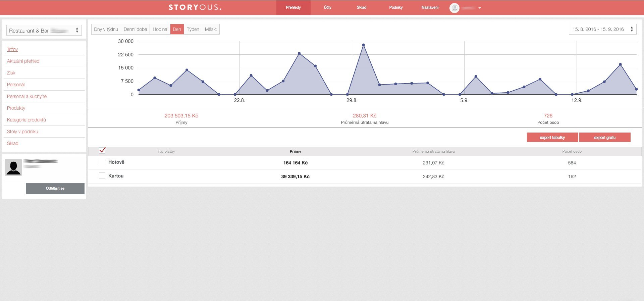Viewport: 644px width, 301px height.
Task: Open Personál a kuchyně link
Action: click(27, 96)
